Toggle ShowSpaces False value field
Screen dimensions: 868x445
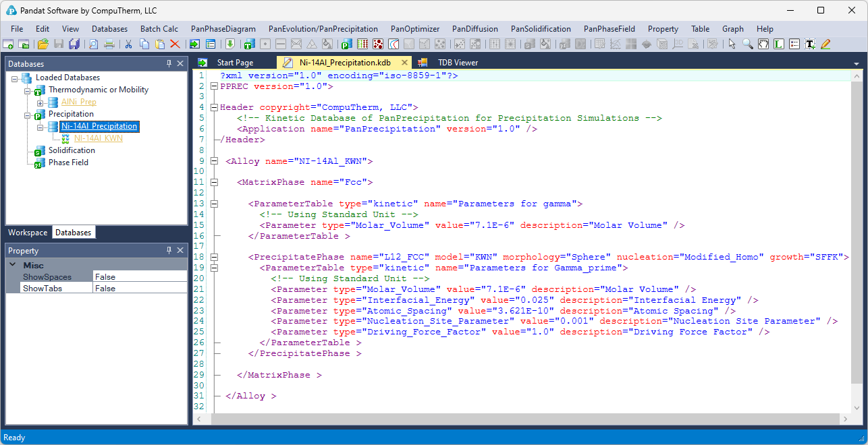click(140, 277)
